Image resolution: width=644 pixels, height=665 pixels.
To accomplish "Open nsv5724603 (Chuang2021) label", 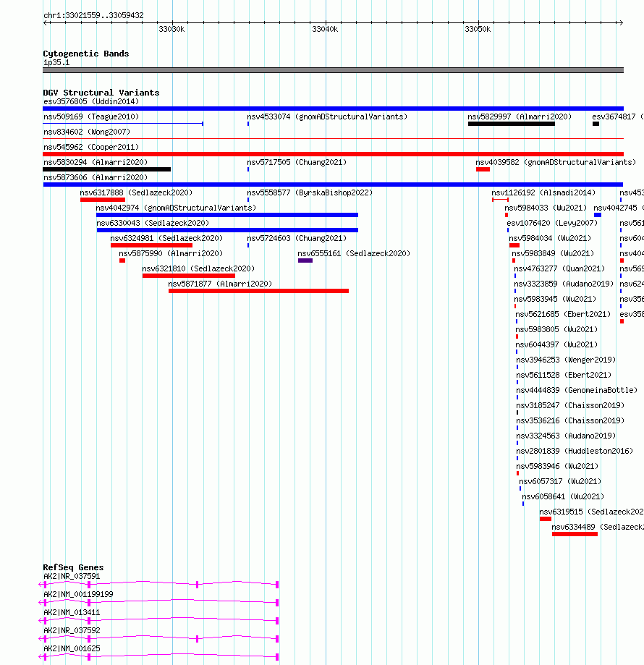I will tap(297, 238).
